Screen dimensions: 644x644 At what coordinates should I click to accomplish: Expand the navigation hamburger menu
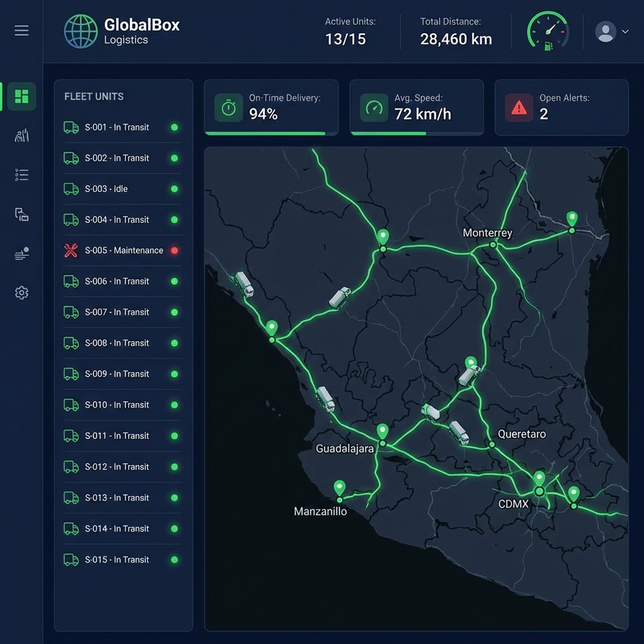tap(21, 30)
